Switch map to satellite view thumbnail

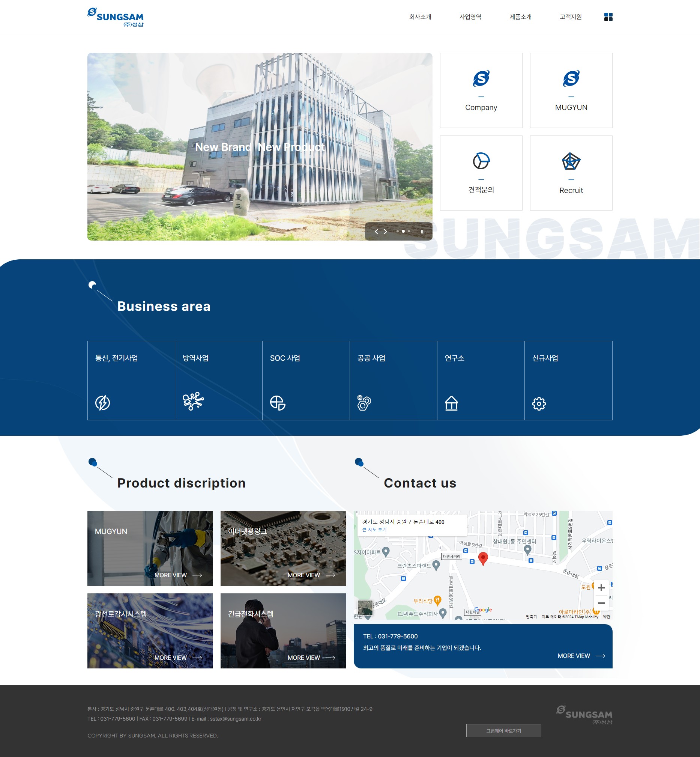tap(365, 608)
